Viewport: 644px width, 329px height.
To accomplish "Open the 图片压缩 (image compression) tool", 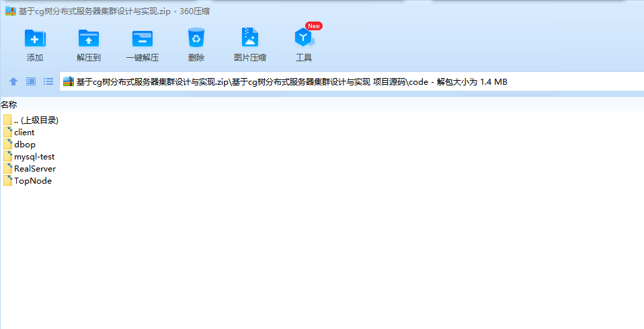I will click(249, 38).
